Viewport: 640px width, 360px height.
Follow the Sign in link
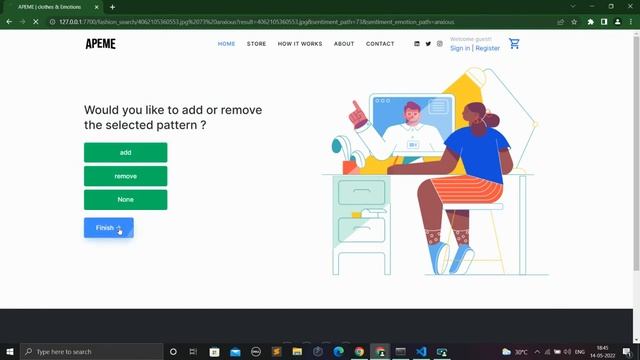(460, 48)
